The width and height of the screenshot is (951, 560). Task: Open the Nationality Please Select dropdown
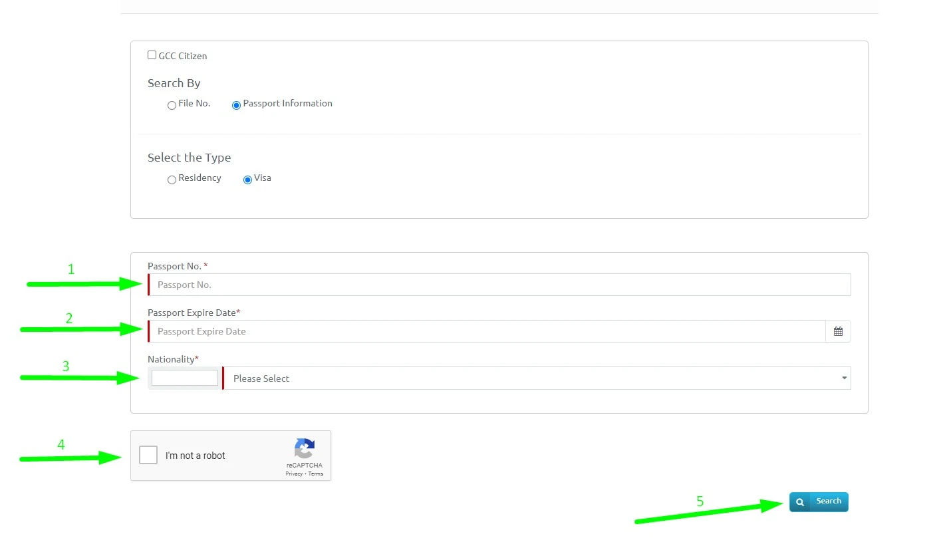[537, 378]
